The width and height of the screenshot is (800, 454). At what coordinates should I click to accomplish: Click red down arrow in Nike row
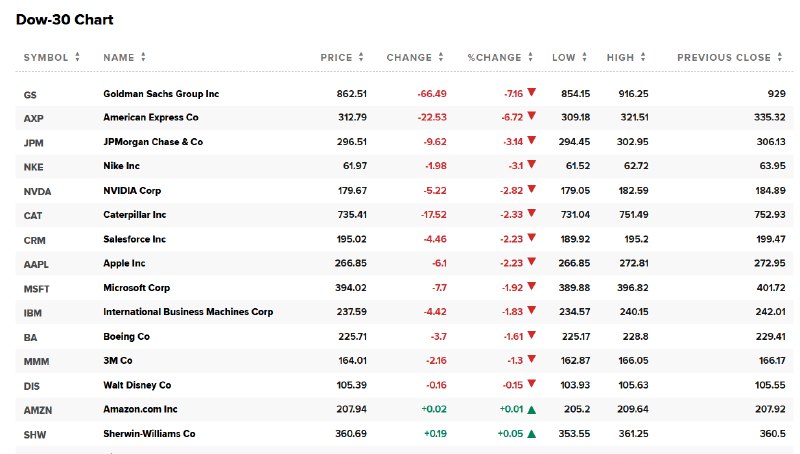click(532, 164)
